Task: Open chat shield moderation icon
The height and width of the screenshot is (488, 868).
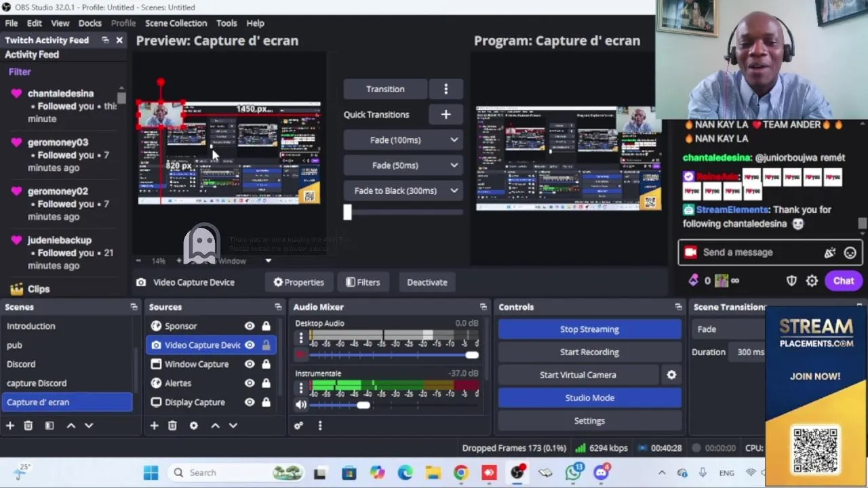Action: 791,281
